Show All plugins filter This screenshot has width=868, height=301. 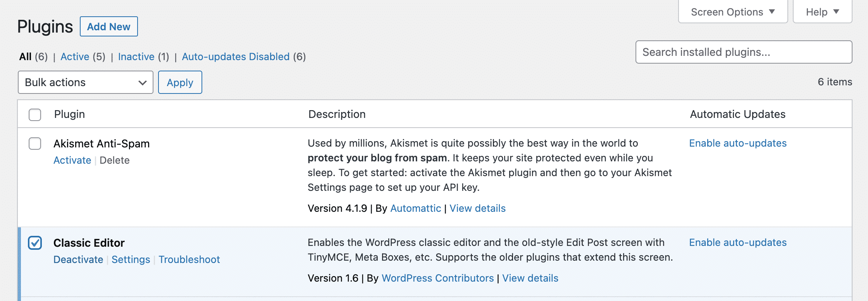[26, 57]
